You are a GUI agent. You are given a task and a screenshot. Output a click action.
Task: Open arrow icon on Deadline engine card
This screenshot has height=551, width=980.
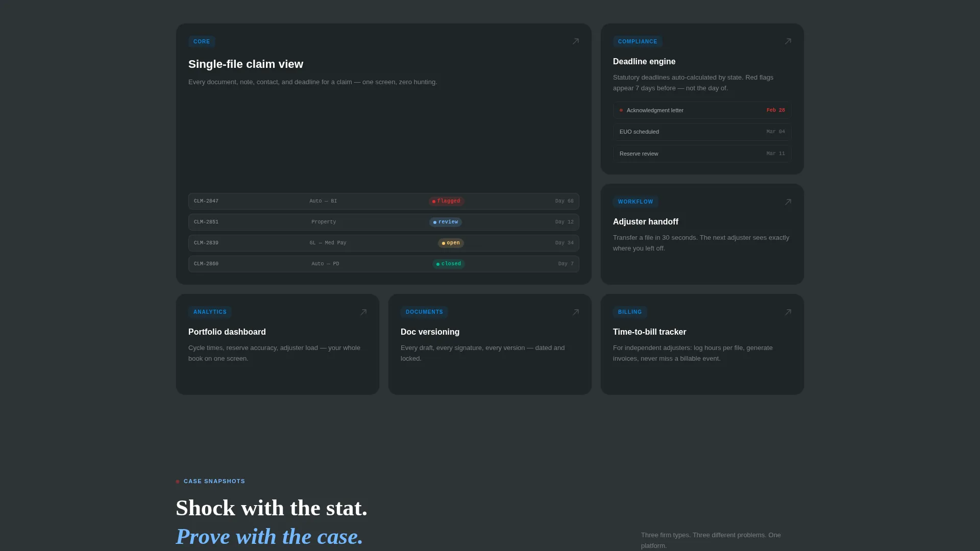788,41
